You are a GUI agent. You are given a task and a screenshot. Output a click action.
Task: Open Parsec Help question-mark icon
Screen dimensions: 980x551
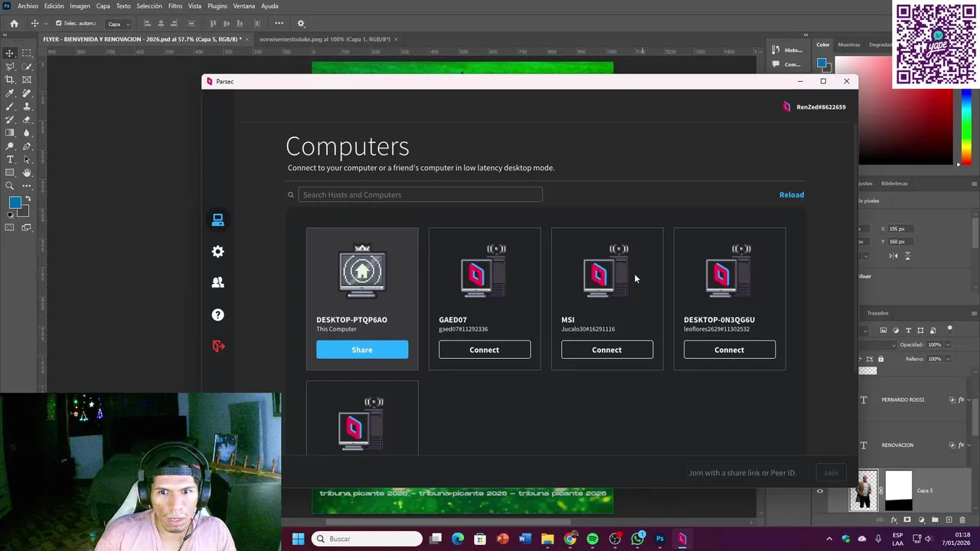click(218, 315)
